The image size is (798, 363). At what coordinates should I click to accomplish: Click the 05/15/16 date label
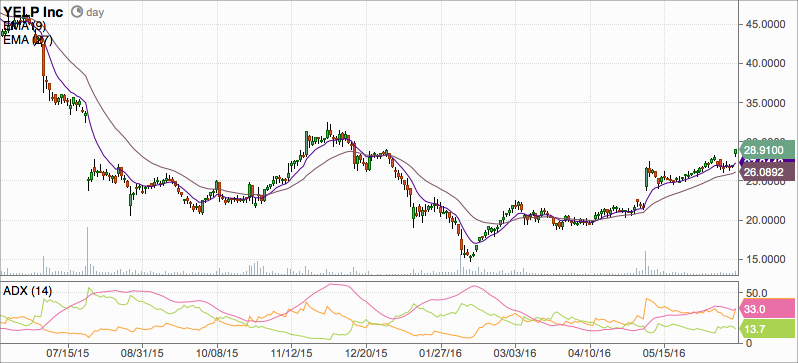pyautogui.click(x=664, y=353)
